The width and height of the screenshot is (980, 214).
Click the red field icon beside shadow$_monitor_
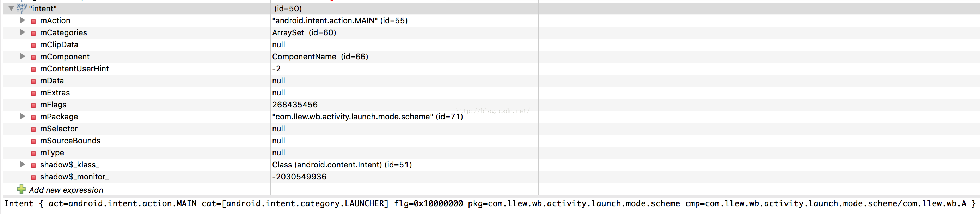tap(33, 177)
